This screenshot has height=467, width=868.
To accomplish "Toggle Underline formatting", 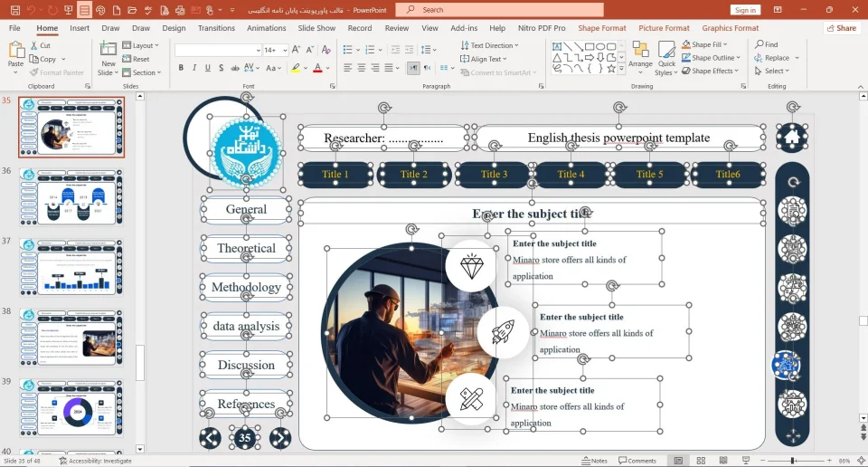I will click(x=208, y=68).
